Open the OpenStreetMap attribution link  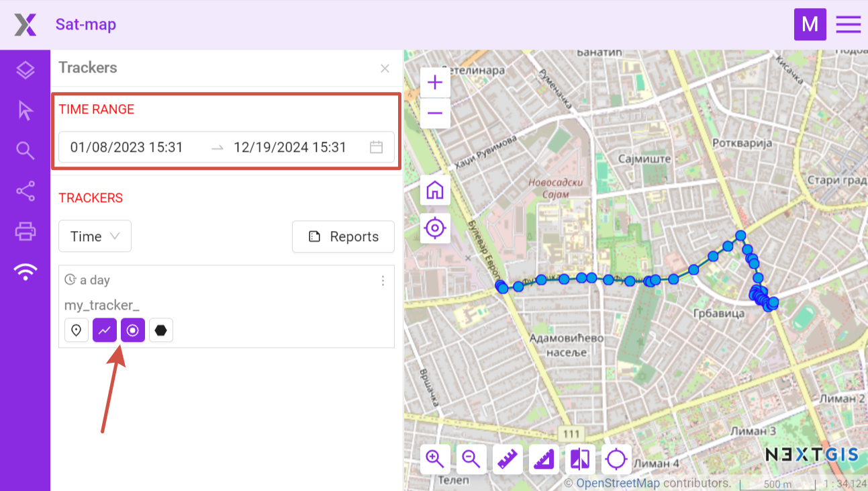pos(618,484)
